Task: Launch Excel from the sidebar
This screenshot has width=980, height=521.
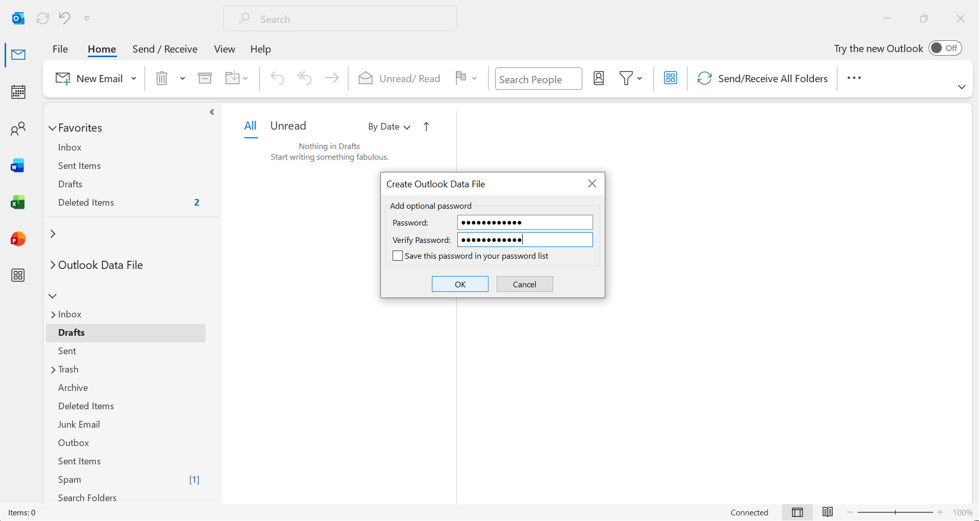Action: (18, 203)
